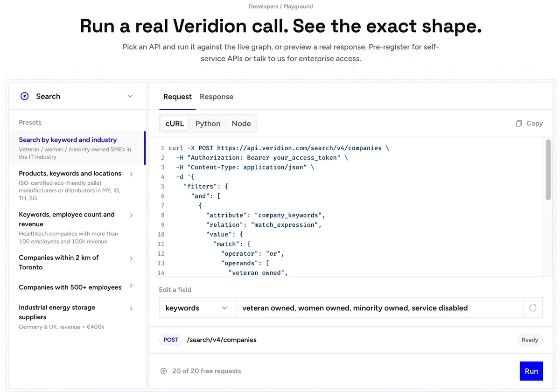Run the API request

click(531, 371)
